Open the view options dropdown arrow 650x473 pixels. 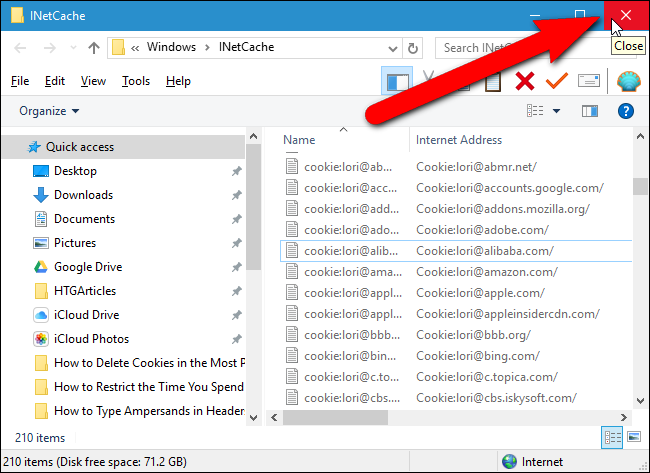tap(556, 111)
